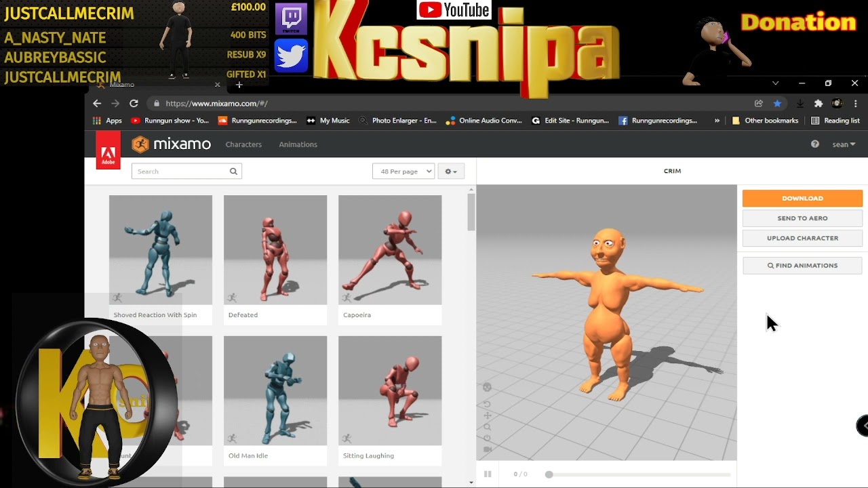Screen dimensions: 868x488
Task: Switch to the Characters tab
Action: (x=243, y=144)
